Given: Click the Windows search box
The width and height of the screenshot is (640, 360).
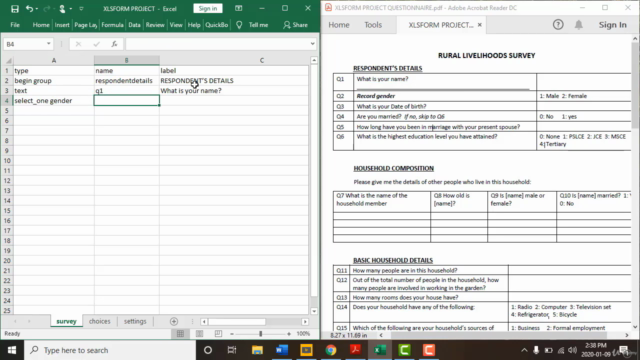Looking at the screenshot, I should click(x=110, y=350).
